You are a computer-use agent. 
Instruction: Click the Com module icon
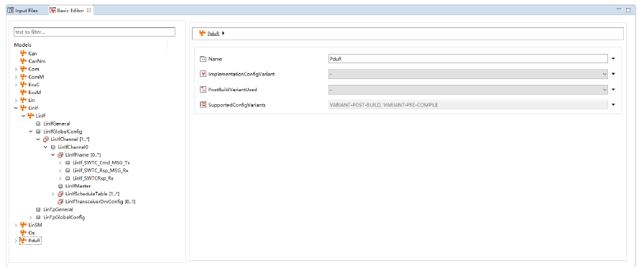tap(24, 69)
